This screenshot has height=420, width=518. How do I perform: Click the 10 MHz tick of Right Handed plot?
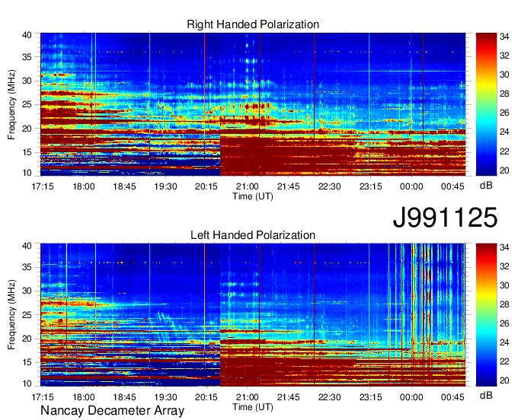click(27, 173)
